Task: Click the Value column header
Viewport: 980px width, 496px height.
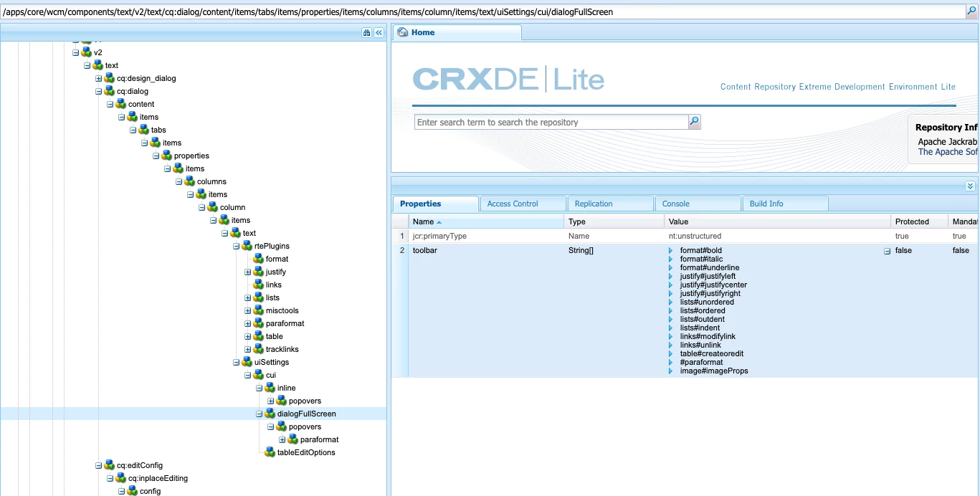Action: [777, 221]
